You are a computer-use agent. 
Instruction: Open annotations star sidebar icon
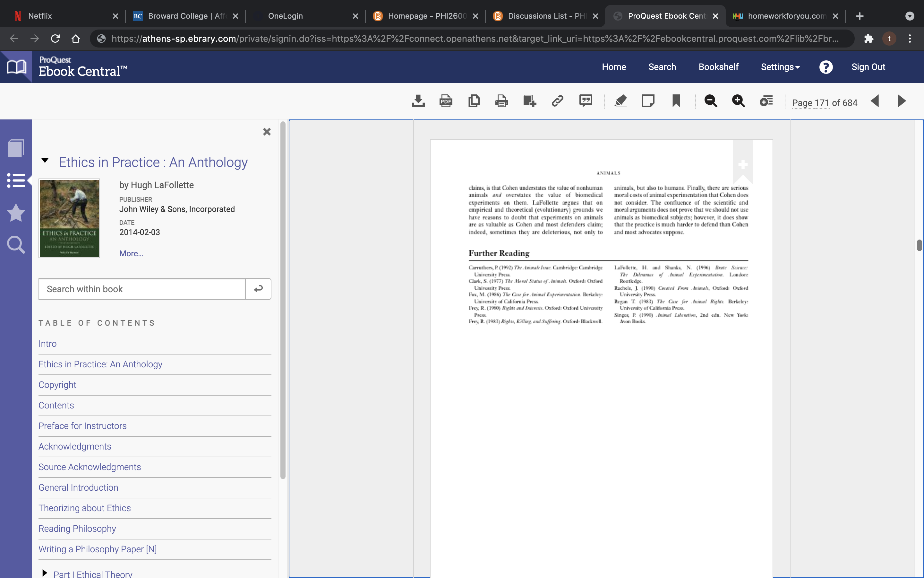(16, 213)
